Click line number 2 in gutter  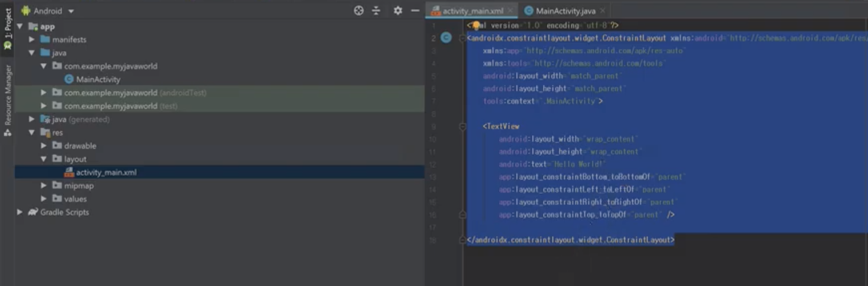pyautogui.click(x=433, y=38)
